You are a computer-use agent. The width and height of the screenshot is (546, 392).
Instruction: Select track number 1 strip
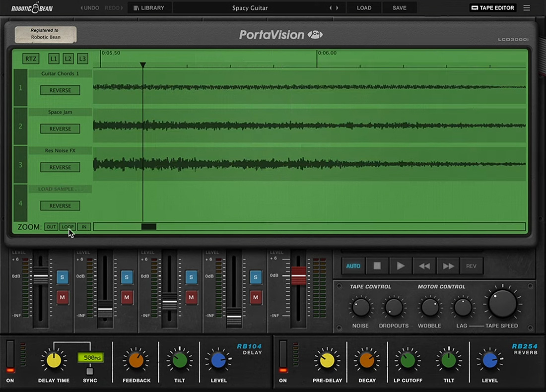coord(20,88)
